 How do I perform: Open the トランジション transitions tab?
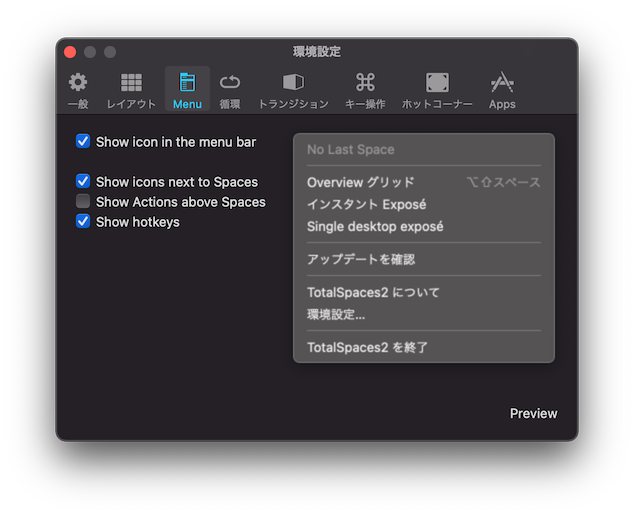[293, 91]
